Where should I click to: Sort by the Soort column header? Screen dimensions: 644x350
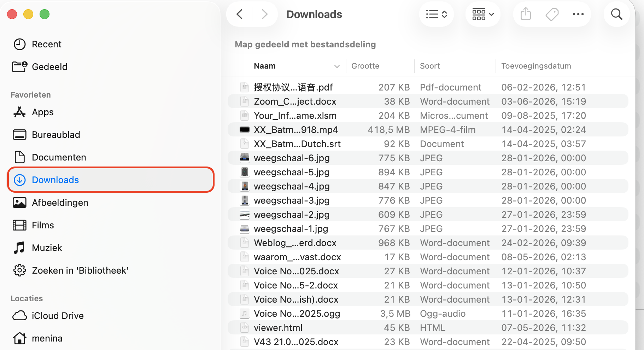coord(430,66)
